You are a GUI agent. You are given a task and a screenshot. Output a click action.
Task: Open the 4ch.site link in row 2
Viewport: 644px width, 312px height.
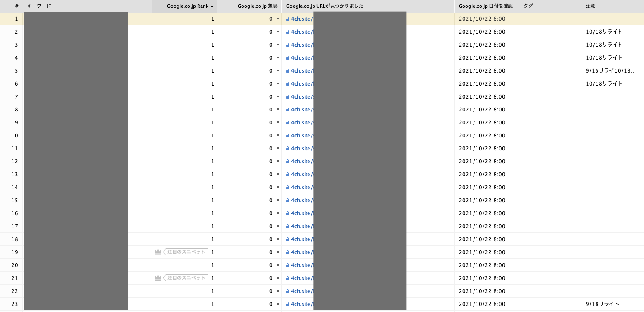tap(302, 32)
